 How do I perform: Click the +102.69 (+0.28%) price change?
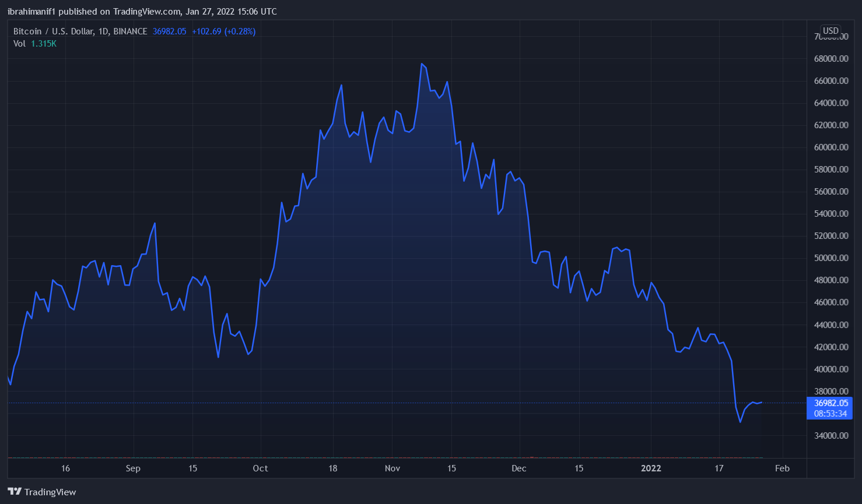(223, 31)
